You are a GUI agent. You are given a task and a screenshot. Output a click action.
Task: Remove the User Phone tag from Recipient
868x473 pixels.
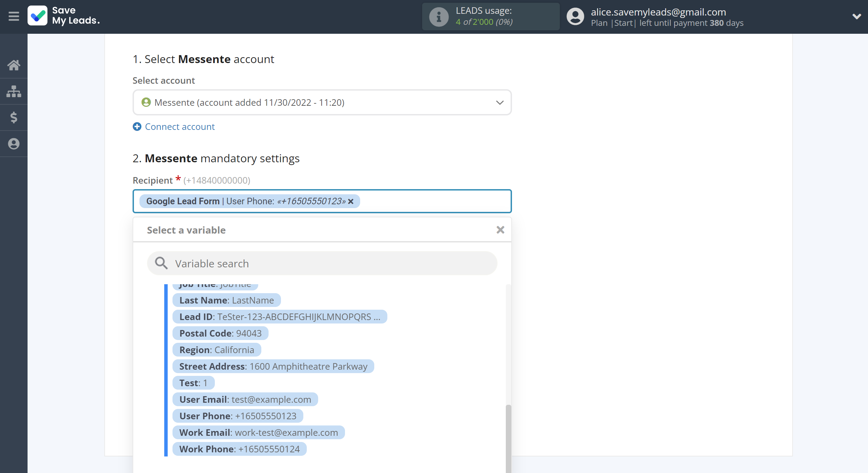click(x=351, y=202)
